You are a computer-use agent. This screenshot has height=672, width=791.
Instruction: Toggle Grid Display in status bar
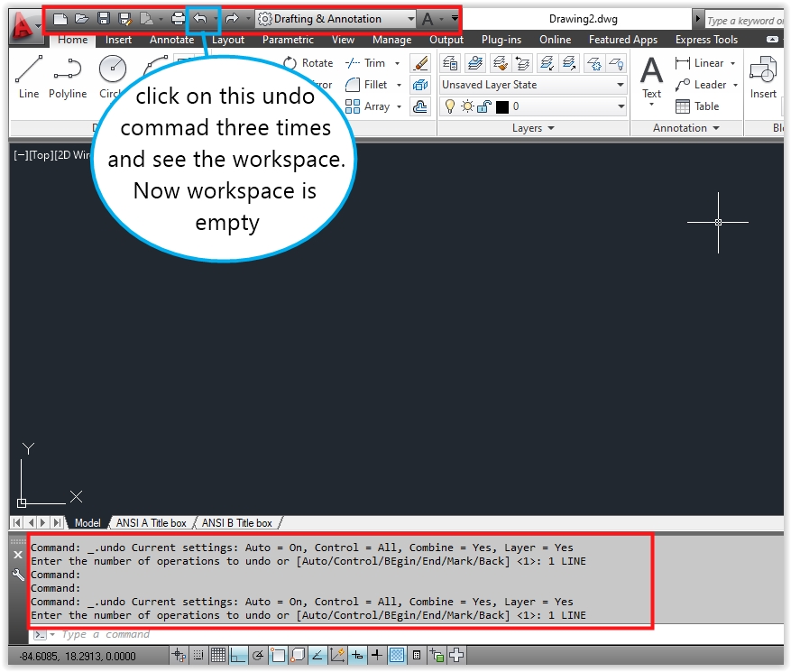coord(218,656)
